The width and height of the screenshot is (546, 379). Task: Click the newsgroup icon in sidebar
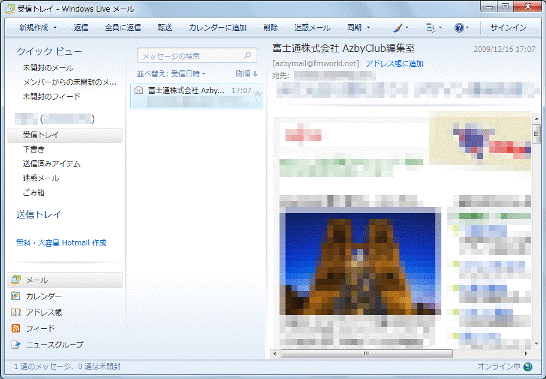click(16, 345)
